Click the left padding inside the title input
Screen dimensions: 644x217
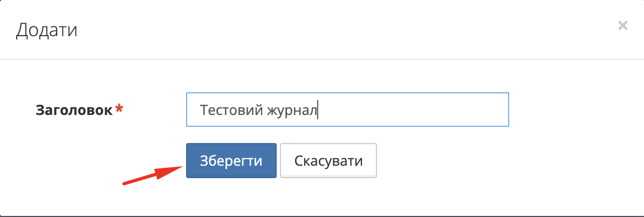click(x=193, y=110)
